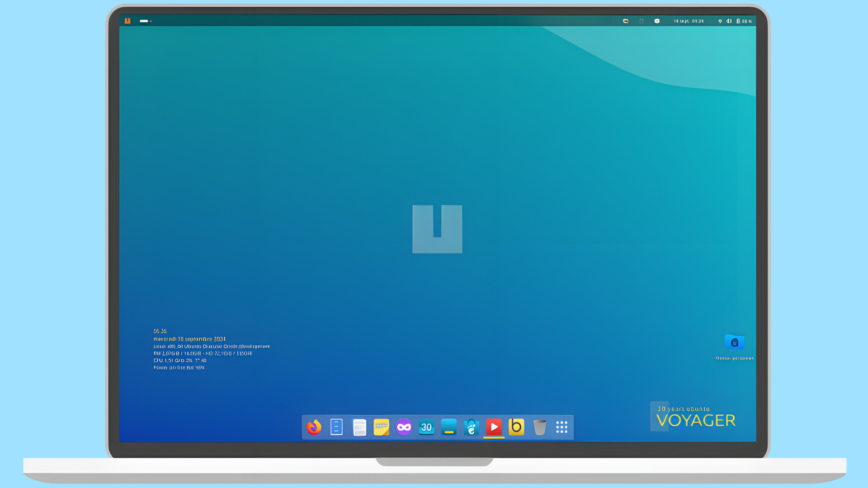Show all applications grid

(x=561, y=427)
